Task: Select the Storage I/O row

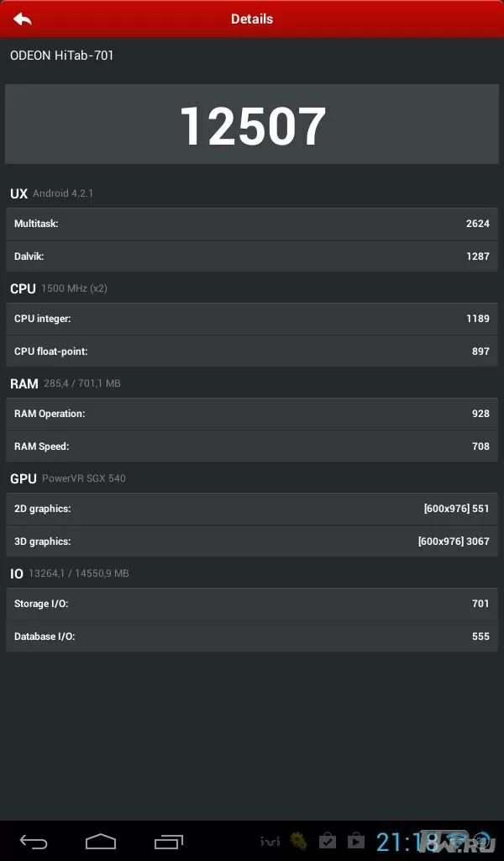Action: (252, 604)
